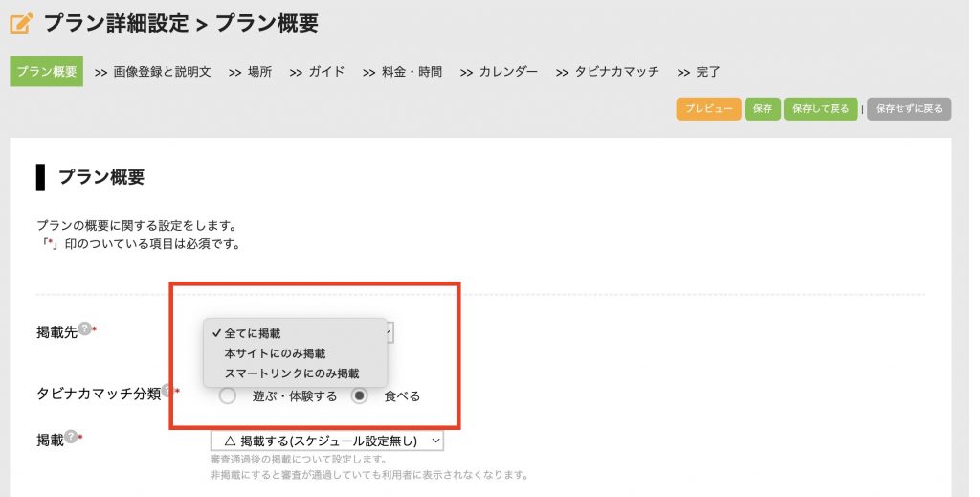Click the edit pencil icon by page title
The width and height of the screenshot is (980, 497).
(21, 23)
